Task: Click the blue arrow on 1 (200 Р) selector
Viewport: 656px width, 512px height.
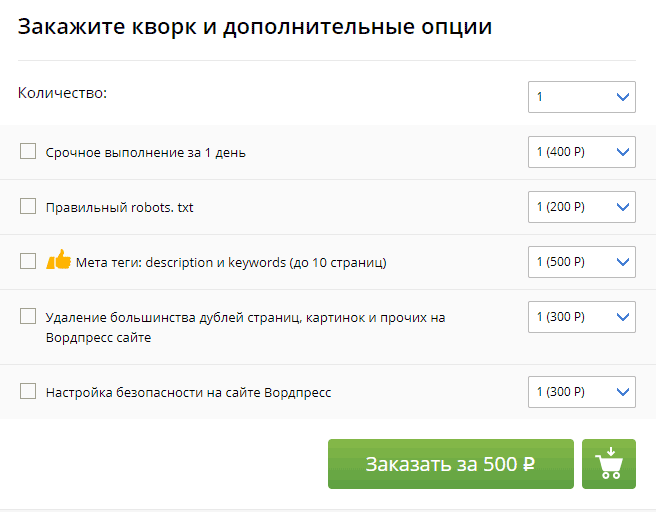Action: [623, 207]
